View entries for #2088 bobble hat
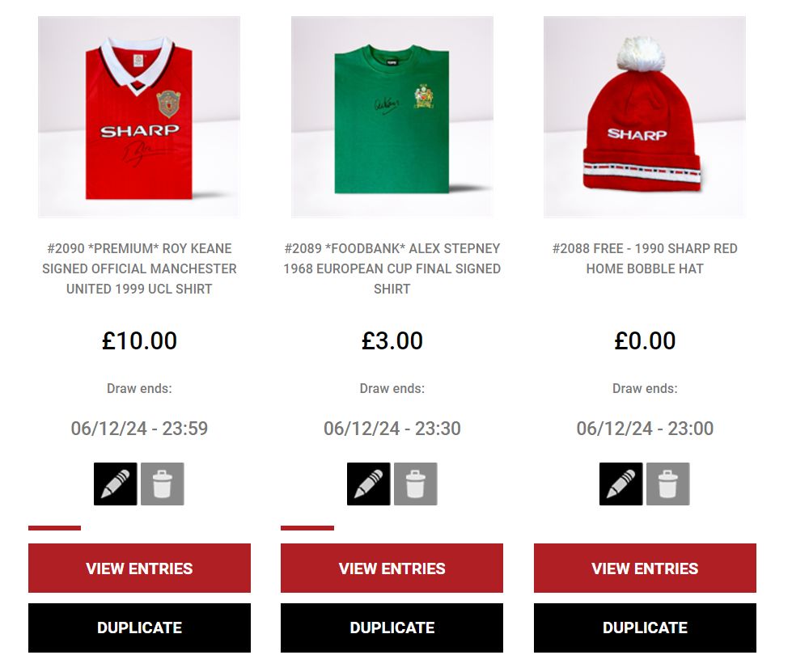Screen dimensions: 792x672 [x=645, y=568]
